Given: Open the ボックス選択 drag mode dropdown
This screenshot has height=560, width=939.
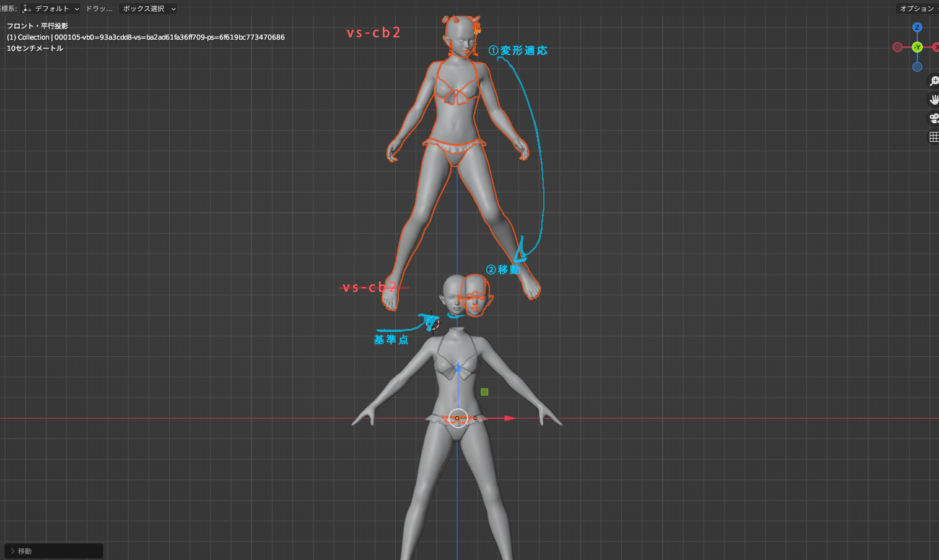Looking at the screenshot, I should [148, 9].
